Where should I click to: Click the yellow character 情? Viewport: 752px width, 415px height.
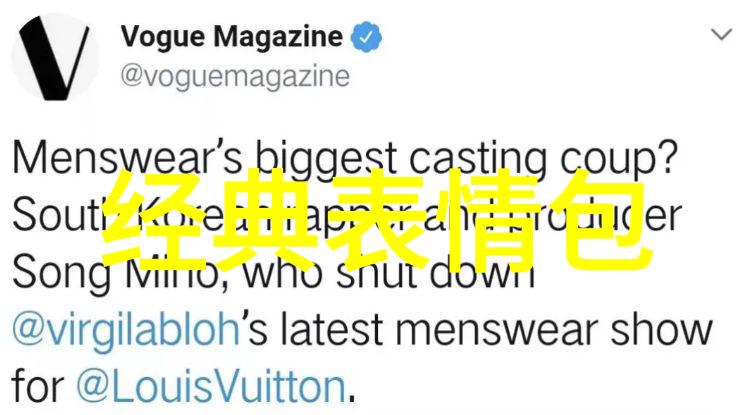490,219
